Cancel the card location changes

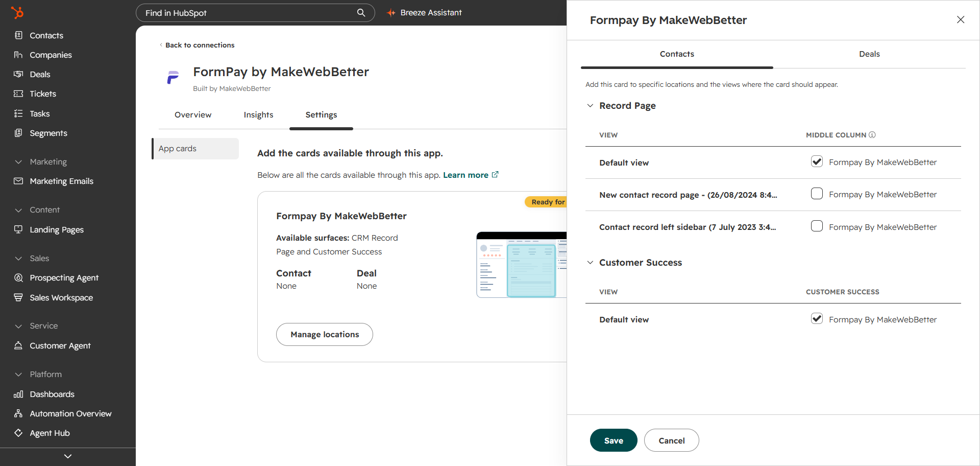click(x=672, y=440)
